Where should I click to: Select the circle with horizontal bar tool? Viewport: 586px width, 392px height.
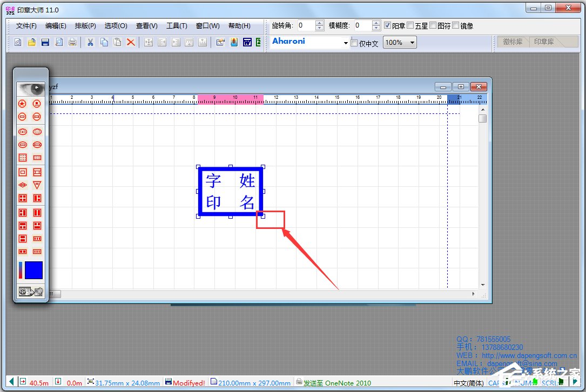[x=23, y=117]
